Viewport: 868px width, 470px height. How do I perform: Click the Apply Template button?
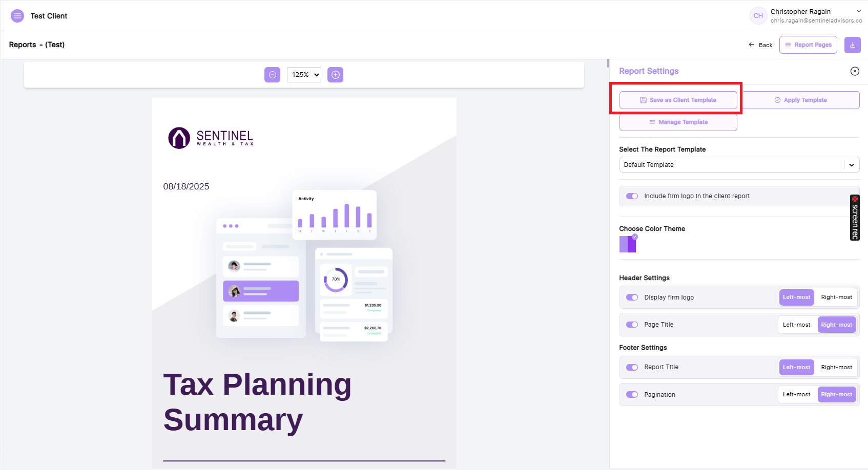point(800,100)
